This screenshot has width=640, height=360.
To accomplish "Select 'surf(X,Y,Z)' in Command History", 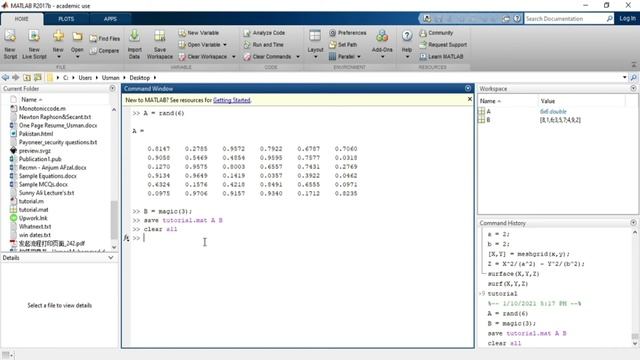I will (x=508, y=284).
